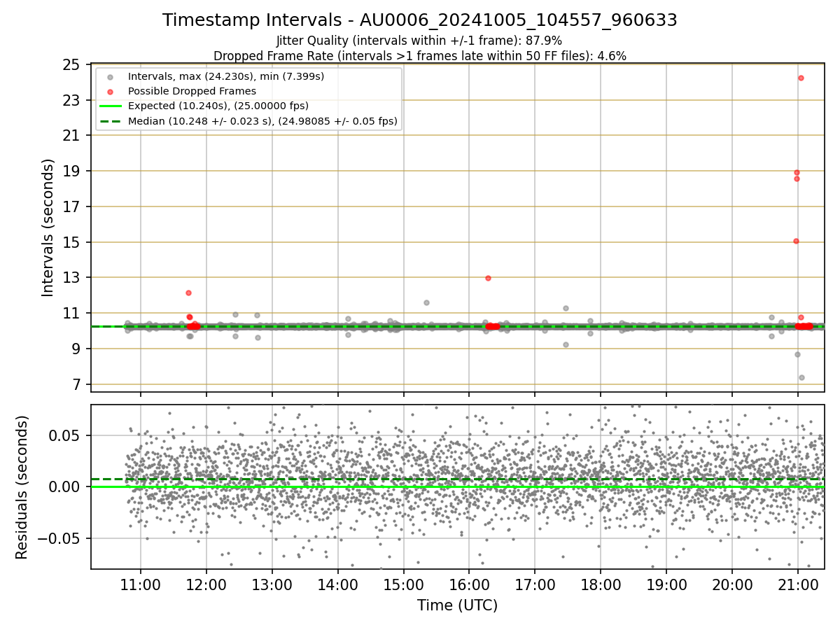Click the 13:00 x-axis tick label
The height and width of the screenshot is (630, 840).
pos(272,586)
